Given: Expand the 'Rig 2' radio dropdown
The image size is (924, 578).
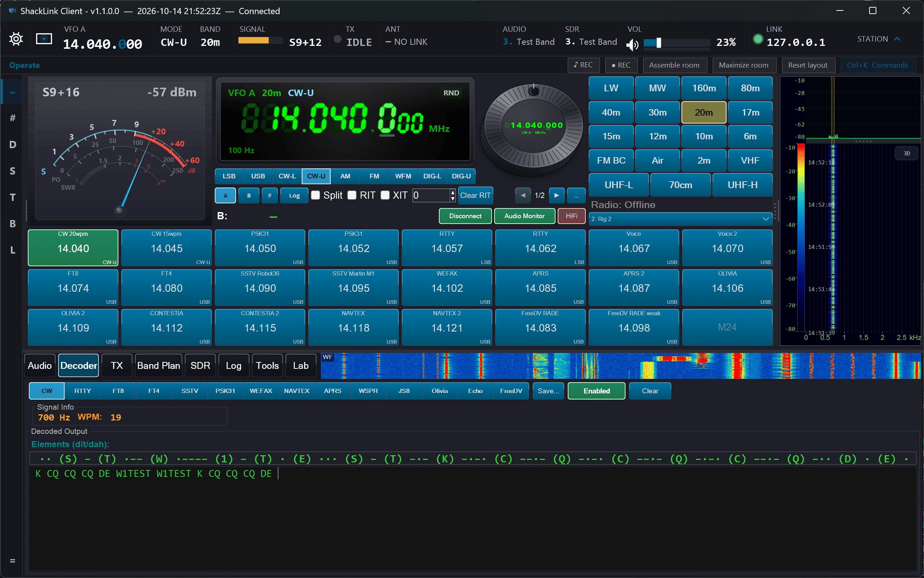Looking at the screenshot, I should (x=680, y=219).
